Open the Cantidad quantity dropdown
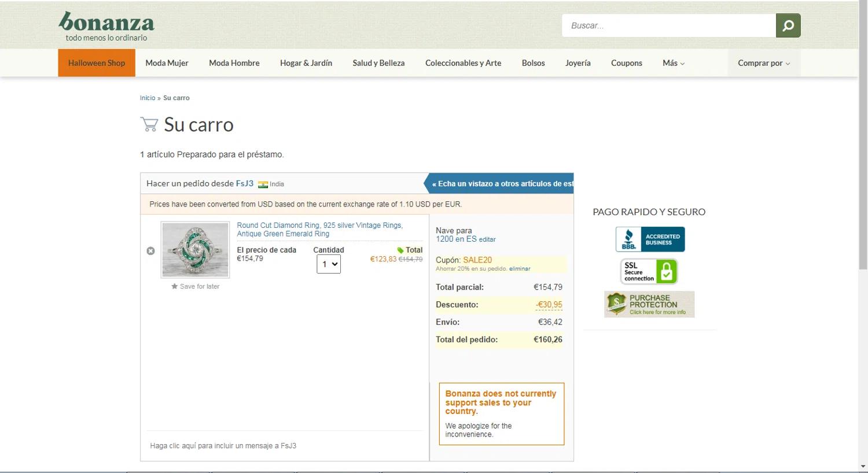The height and width of the screenshot is (473, 868). (x=329, y=264)
